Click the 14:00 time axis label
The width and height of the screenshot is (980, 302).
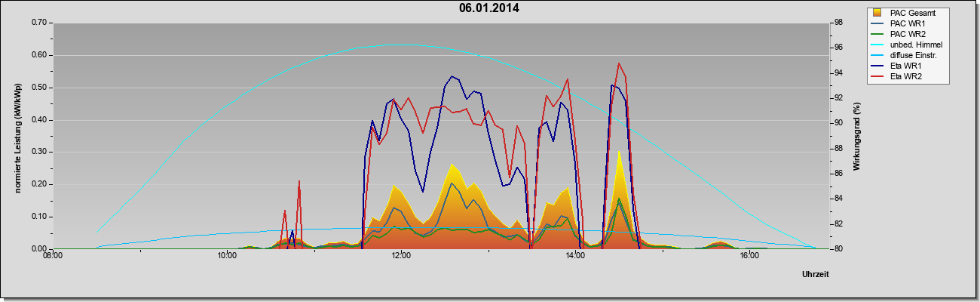pos(575,256)
